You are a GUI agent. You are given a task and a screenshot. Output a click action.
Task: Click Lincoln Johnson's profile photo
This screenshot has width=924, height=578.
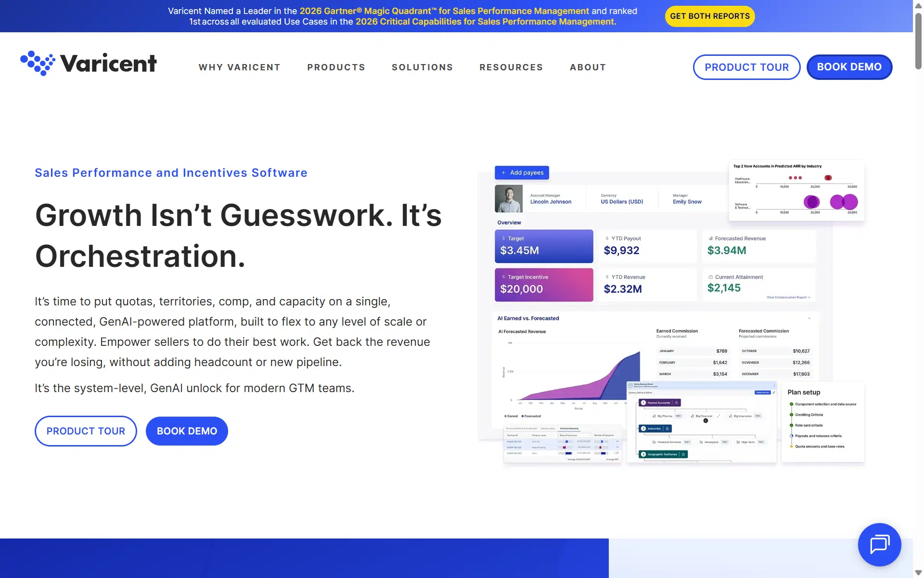[x=509, y=198]
